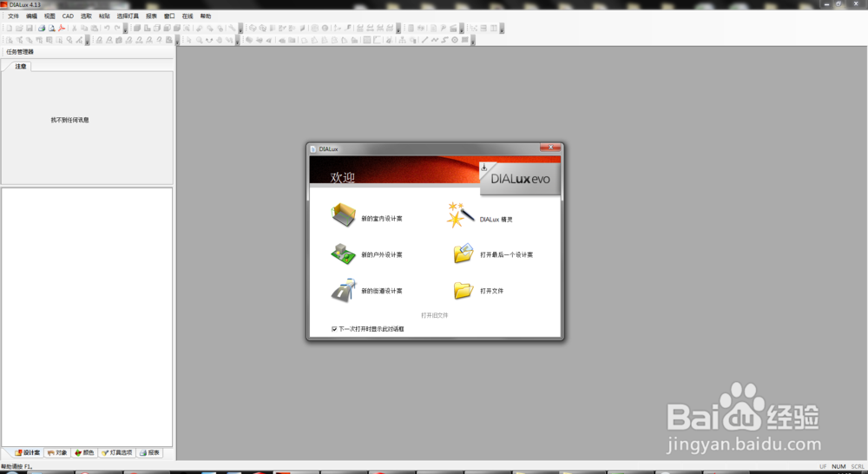Switch to the 颜色 bottom tab
This screenshot has height=474, width=868.
[85, 452]
